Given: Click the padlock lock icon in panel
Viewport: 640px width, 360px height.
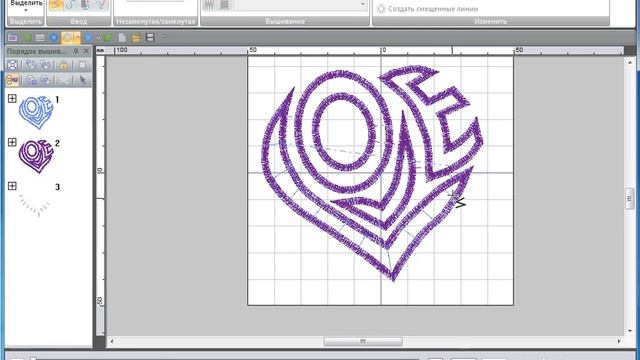Looking at the screenshot, I should 64,65.
